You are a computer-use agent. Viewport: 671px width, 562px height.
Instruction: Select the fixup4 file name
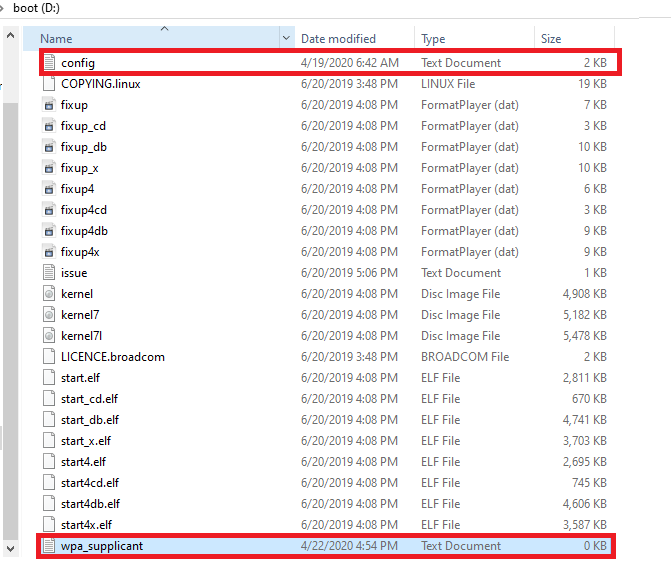point(77,189)
